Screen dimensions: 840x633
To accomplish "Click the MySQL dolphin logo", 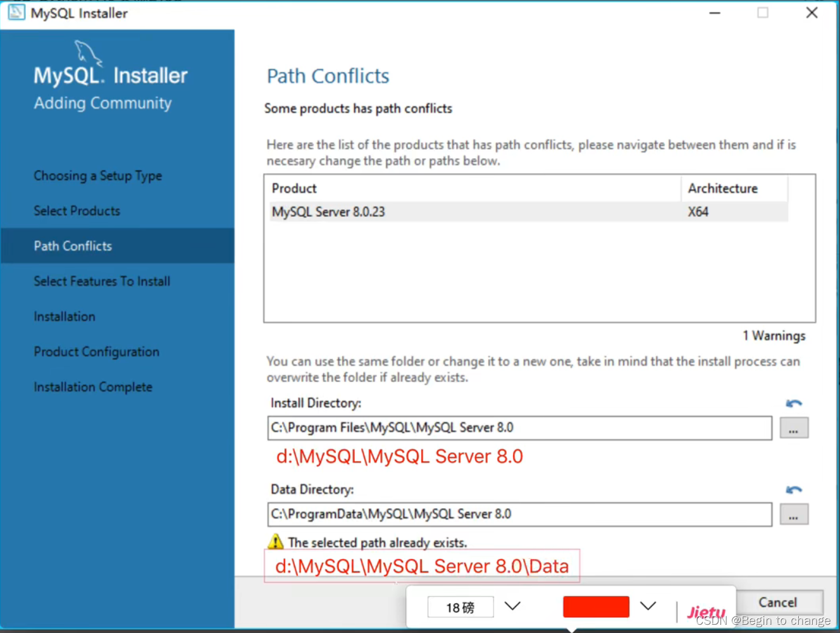I will [88, 52].
